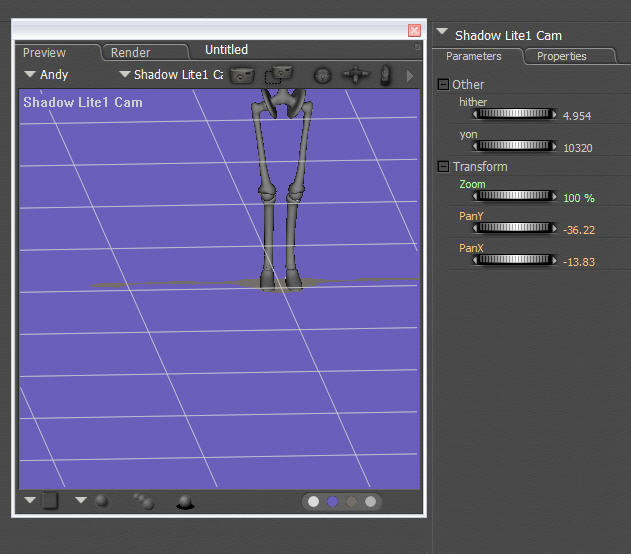Click the round trackball icon in preview toolbar
This screenshot has height=554, width=631.
[322, 75]
